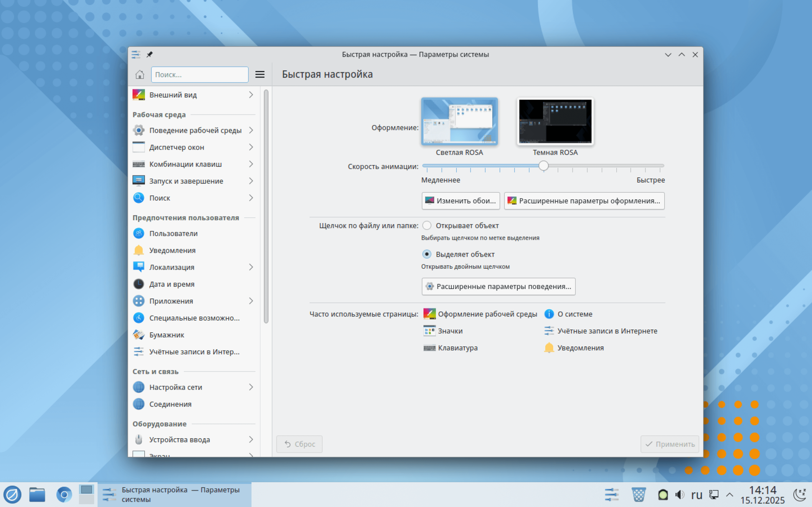Open Значки frequently used page

pyautogui.click(x=450, y=331)
